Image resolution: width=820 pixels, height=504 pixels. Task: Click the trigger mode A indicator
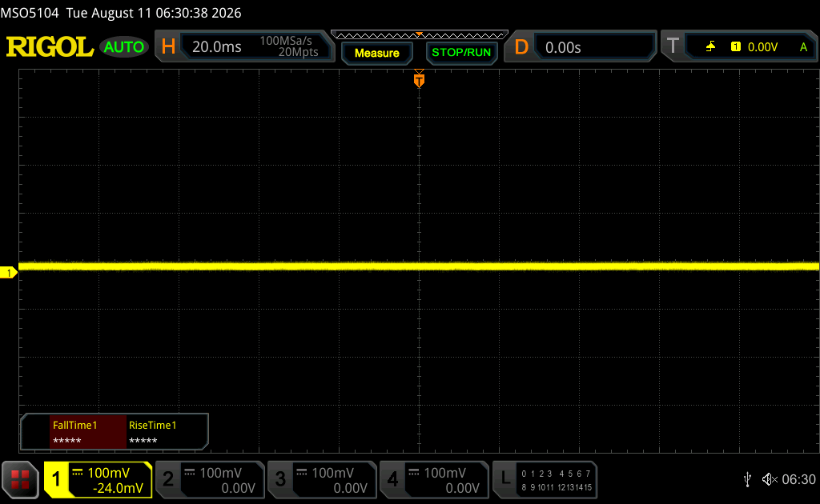tap(804, 47)
